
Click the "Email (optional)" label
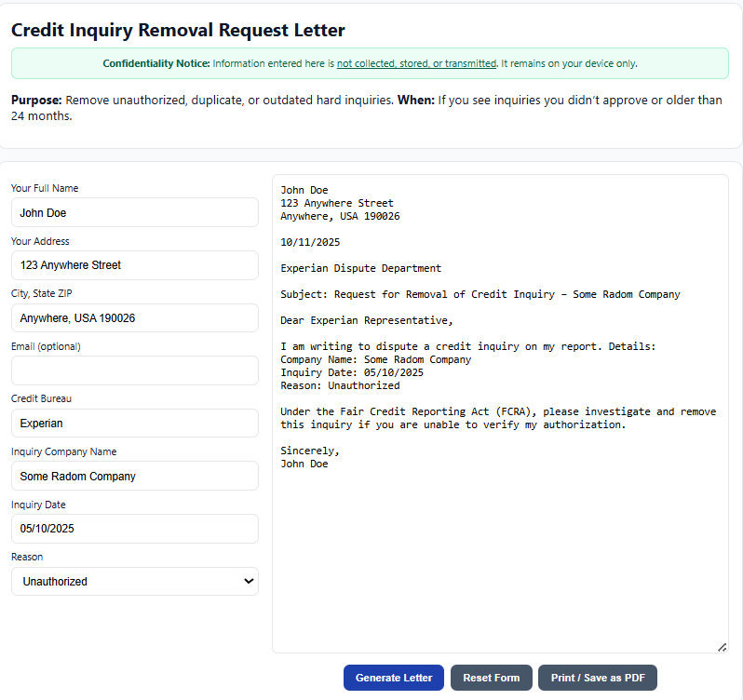tap(46, 346)
